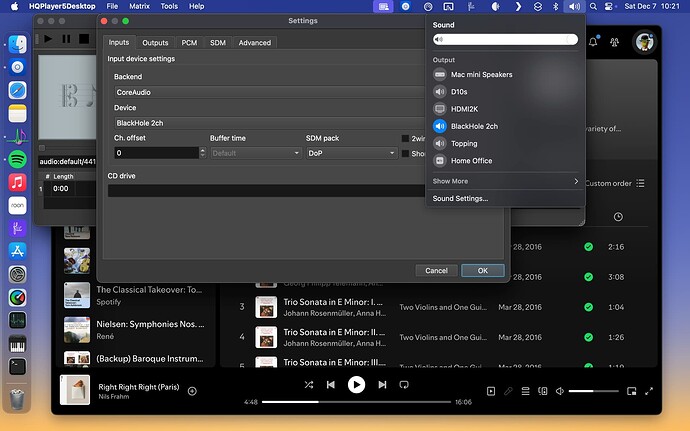
Task: Click the sound volume menu bar icon
Action: point(574,7)
